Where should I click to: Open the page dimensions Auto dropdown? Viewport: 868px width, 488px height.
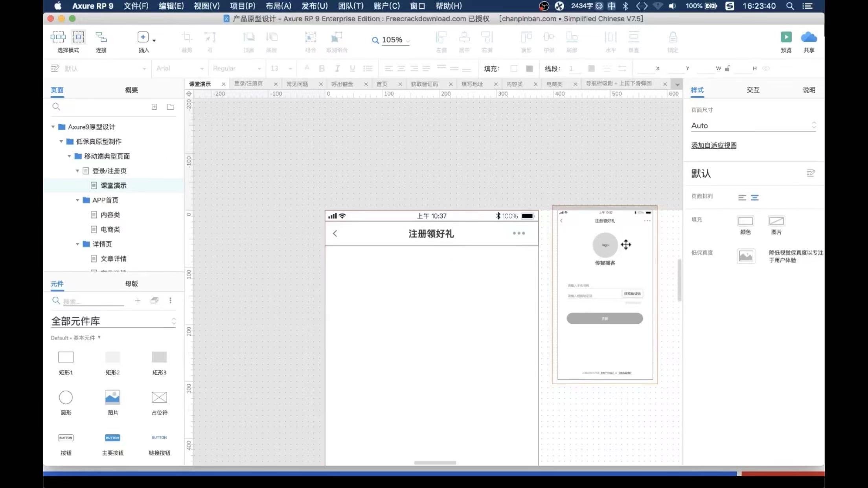pyautogui.click(x=753, y=126)
